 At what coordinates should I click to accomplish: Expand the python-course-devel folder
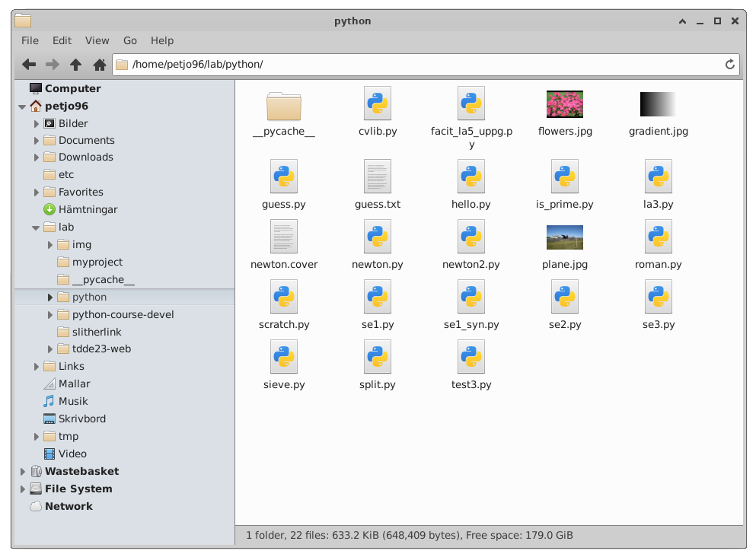(x=49, y=314)
